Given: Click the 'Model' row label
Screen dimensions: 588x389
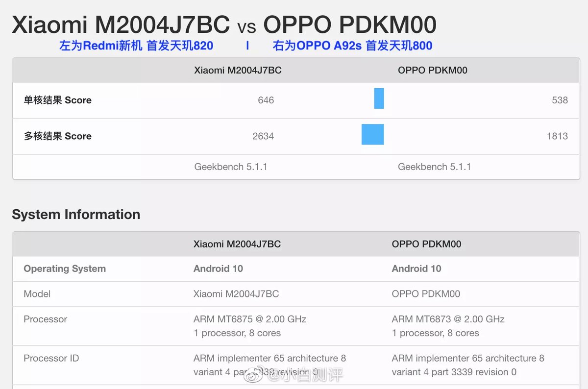Looking at the screenshot, I should click(x=37, y=294).
